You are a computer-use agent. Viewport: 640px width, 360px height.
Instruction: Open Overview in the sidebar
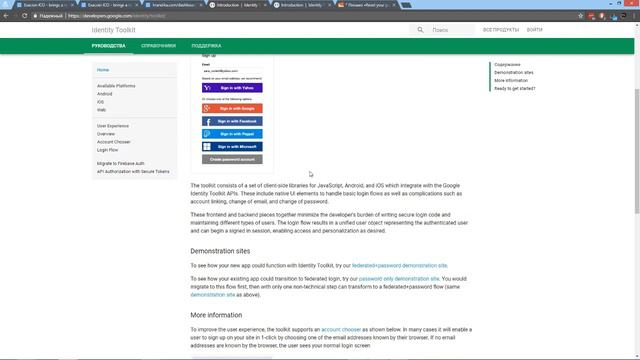point(106,134)
